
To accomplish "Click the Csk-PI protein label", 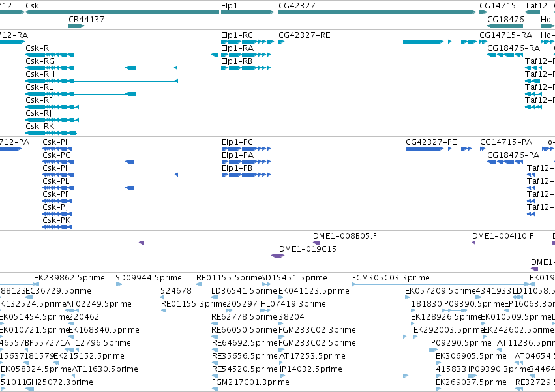I will [55, 142].
